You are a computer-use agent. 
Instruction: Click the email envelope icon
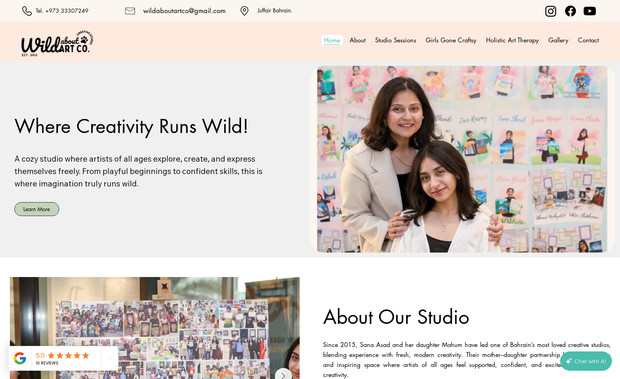(130, 11)
